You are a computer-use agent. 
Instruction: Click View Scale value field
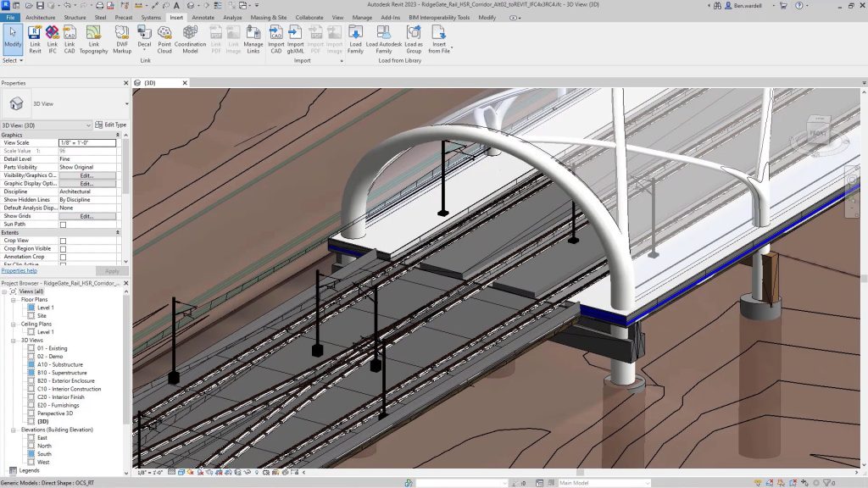pyautogui.click(x=87, y=142)
